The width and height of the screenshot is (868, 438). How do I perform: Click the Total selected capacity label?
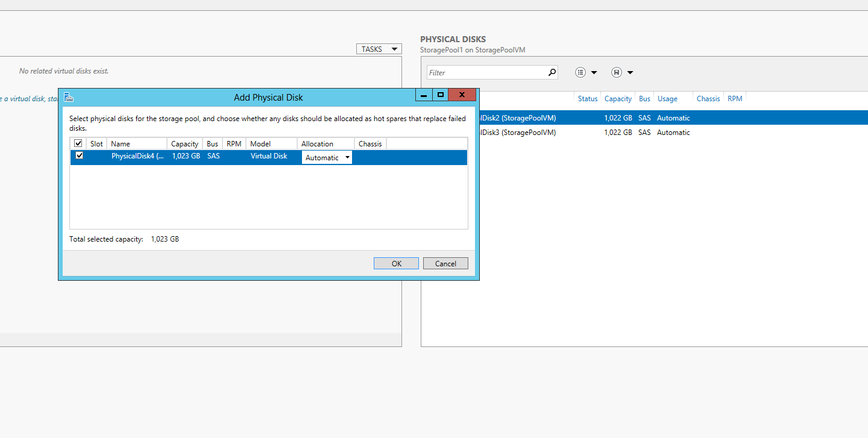click(106, 239)
